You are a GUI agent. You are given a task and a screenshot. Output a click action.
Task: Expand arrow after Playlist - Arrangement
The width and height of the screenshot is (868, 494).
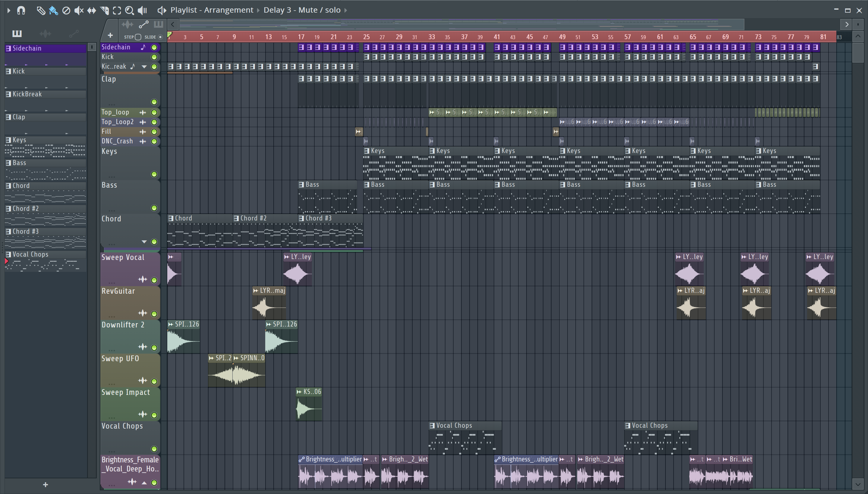click(258, 10)
